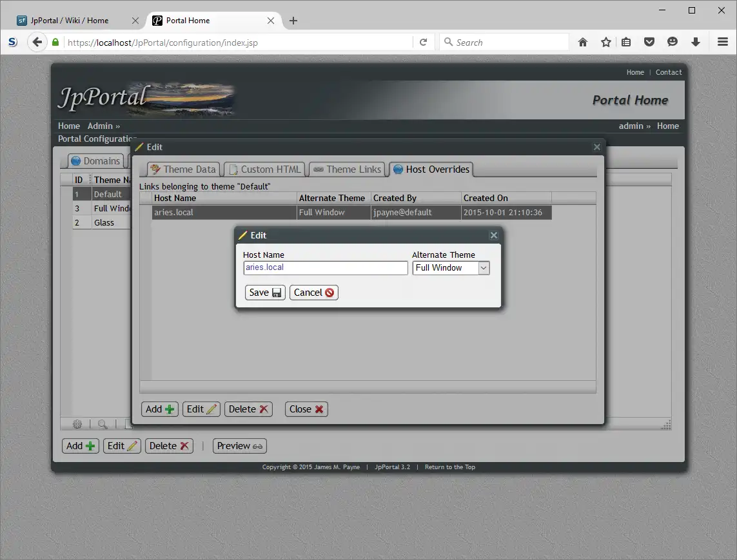Select theme row with ID 3
The width and height of the screenshot is (737, 560).
click(101, 209)
